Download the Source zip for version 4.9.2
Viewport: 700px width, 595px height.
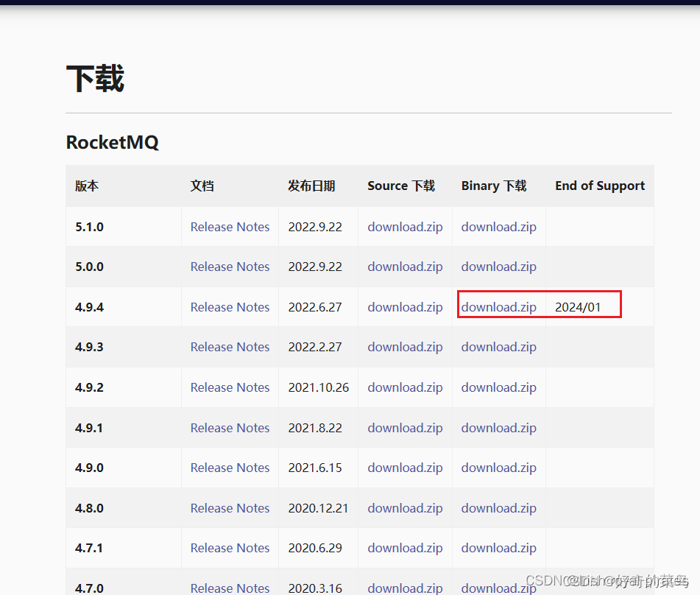405,387
